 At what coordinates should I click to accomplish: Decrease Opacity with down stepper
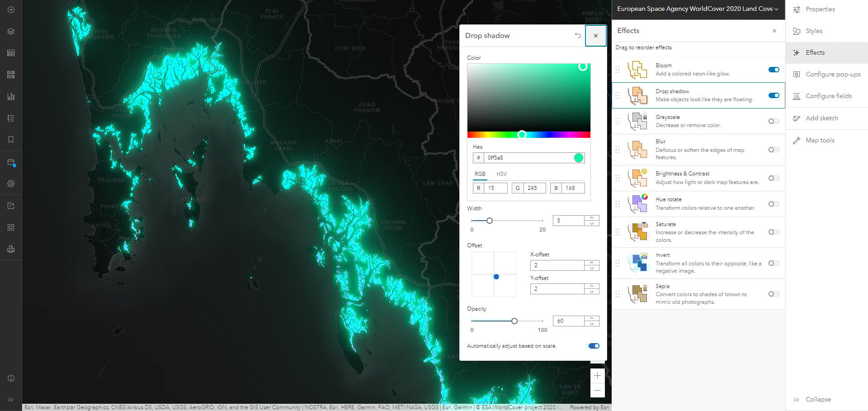(x=592, y=324)
